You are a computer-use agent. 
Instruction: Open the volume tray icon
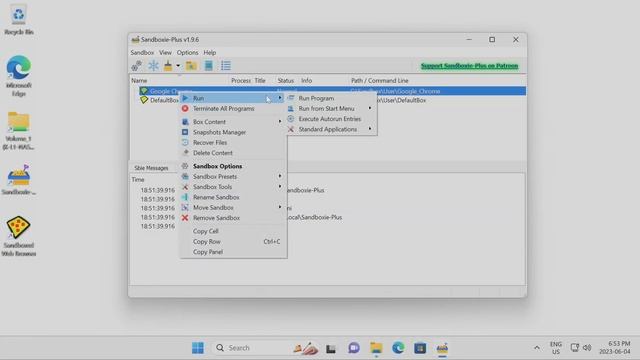tap(587, 348)
